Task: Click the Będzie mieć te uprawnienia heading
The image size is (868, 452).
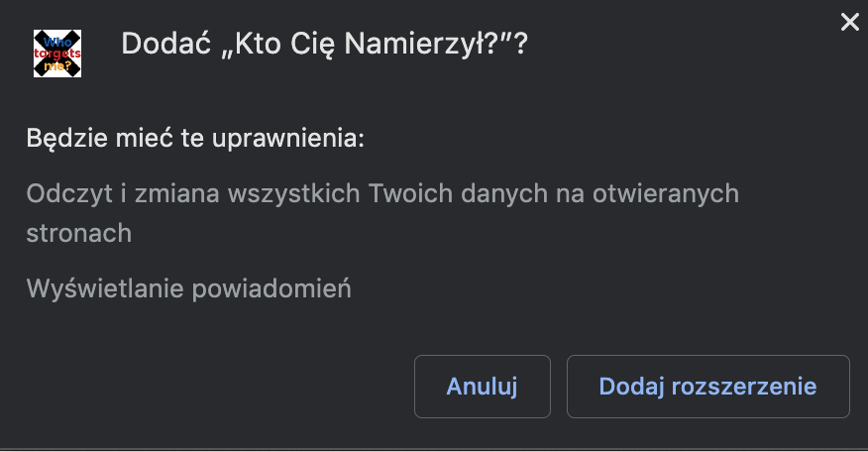Action: [195, 139]
